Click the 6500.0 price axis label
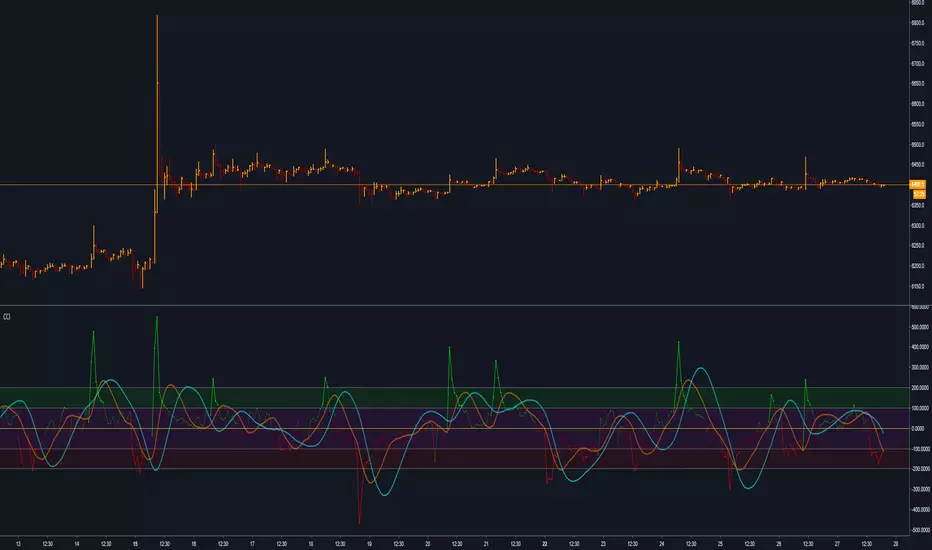The height and width of the screenshot is (550, 932). pyautogui.click(x=918, y=144)
